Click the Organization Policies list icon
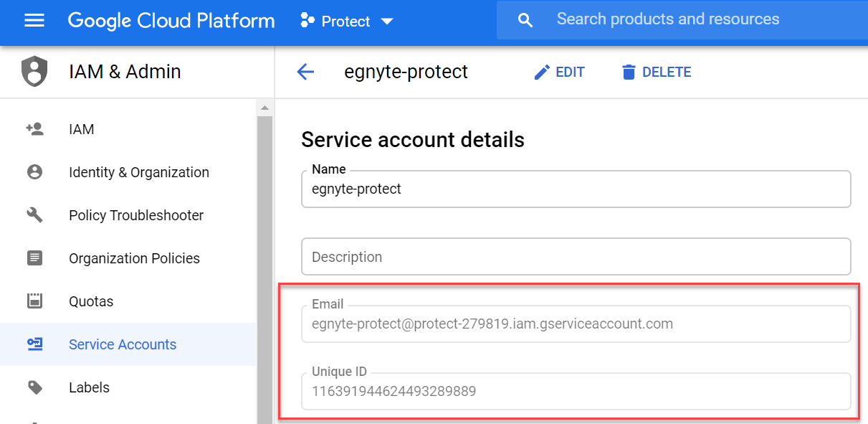 (x=34, y=258)
